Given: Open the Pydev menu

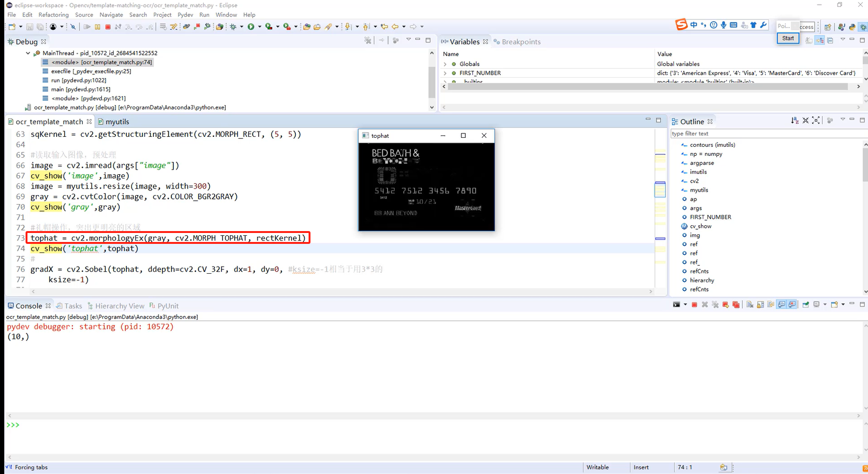Looking at the screenshot, I should (185, 15).
